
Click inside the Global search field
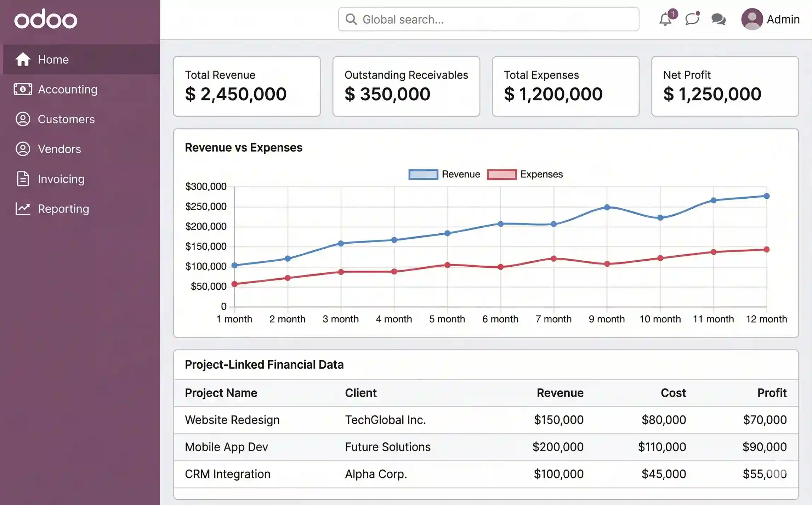(x=488, y=19)
